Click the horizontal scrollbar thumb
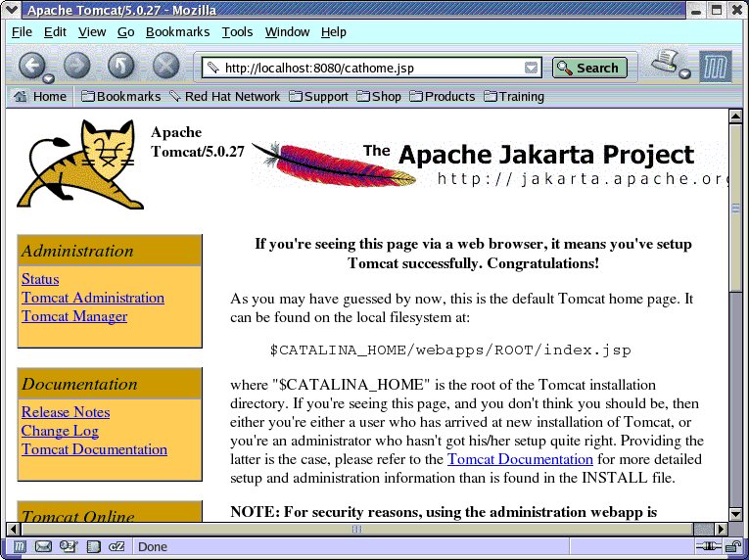The height and width of the screenshot is (560, 749). pyautogui.click(x=357, y=529)
